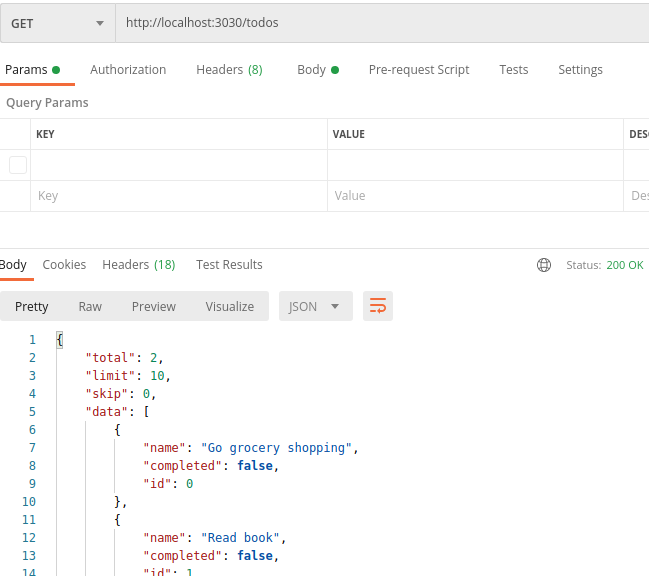This screenshot has height=576, width=657.
Task: Select the Visualize view mode
Action: [230, 307]
